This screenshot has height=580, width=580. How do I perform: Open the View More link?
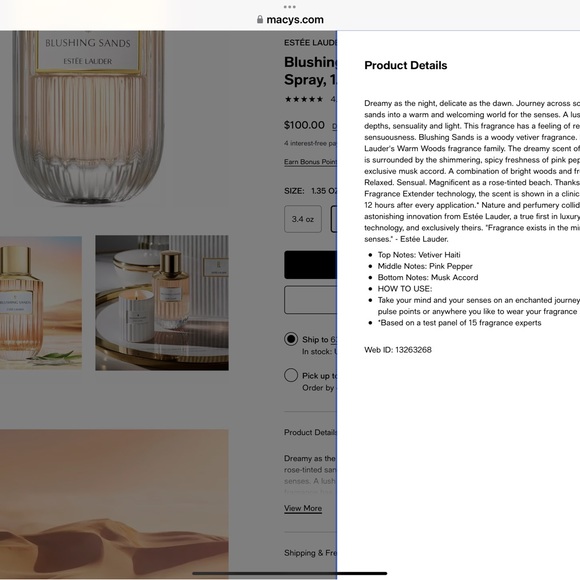pyautogui.click(x=303, y=508)
